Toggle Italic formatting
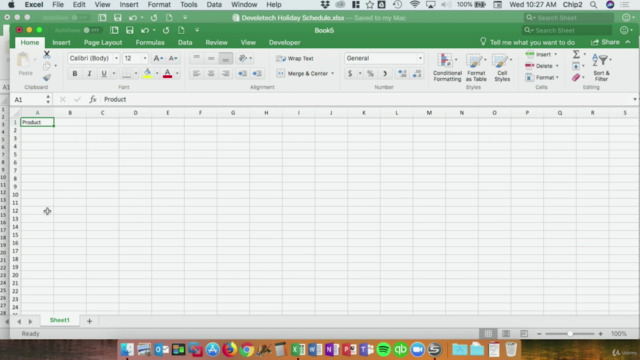The image size is (640, 360). coord(89,73)
